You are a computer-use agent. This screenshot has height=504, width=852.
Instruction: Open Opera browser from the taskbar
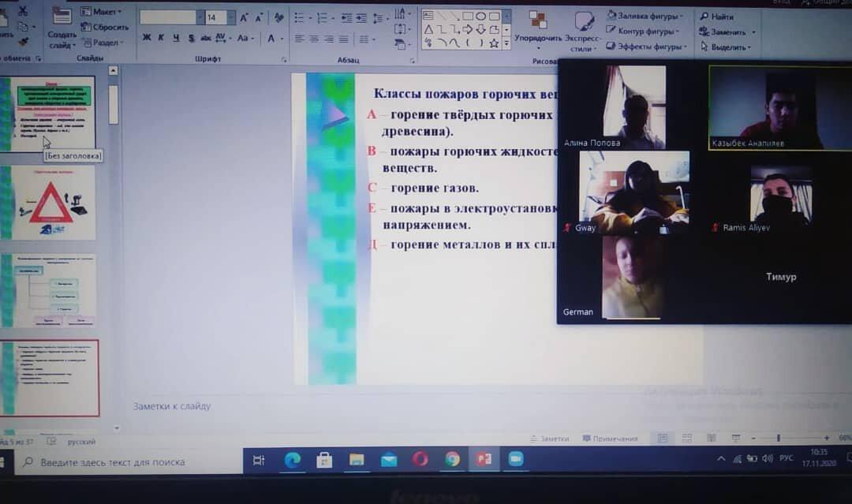[420, 459]
